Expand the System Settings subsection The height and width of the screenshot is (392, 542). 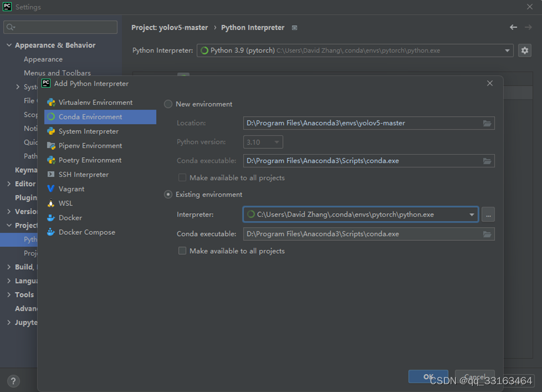[17, 87]
